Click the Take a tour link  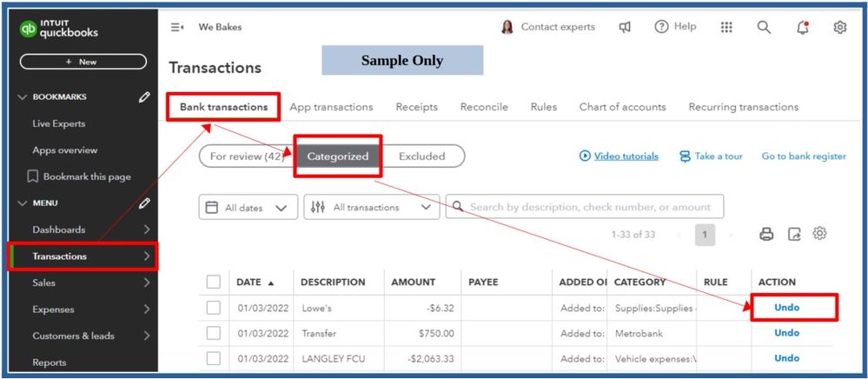(x=719, y=156)
